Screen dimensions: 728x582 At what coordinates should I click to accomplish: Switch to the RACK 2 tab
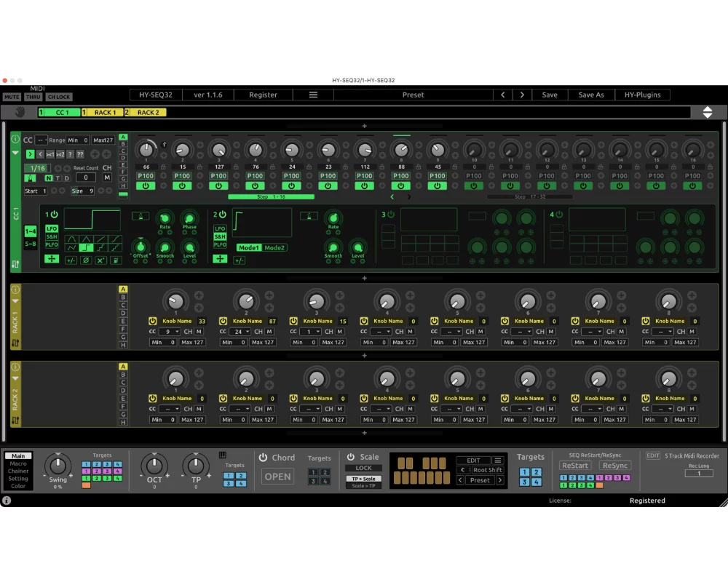pyautogui.click(x=146, y=112)
